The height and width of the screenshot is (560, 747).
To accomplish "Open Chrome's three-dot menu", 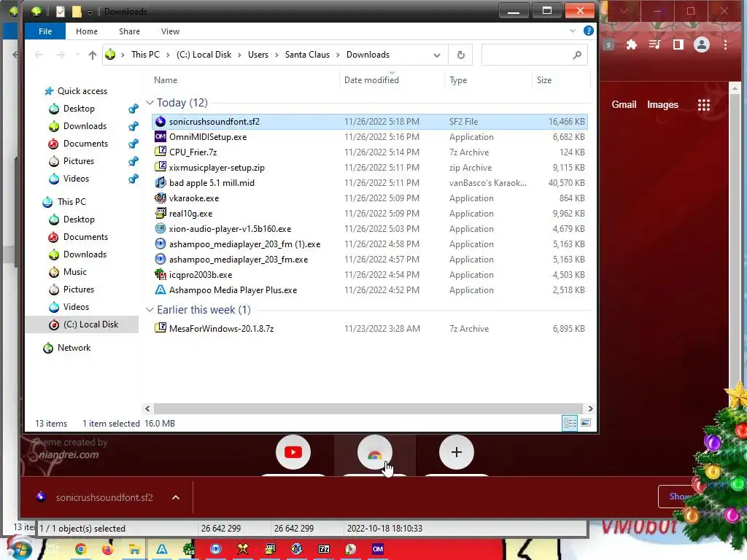I will (725, 44).
